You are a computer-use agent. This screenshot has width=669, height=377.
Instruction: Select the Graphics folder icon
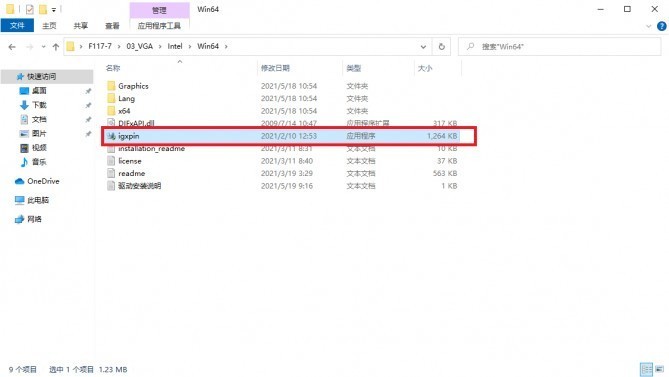pyautogui.click(x=111, y=86)
